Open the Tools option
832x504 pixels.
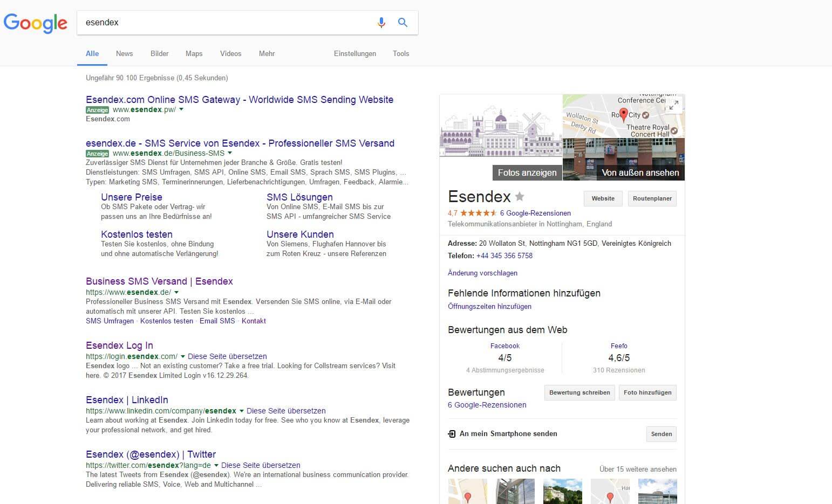[401, 53]
